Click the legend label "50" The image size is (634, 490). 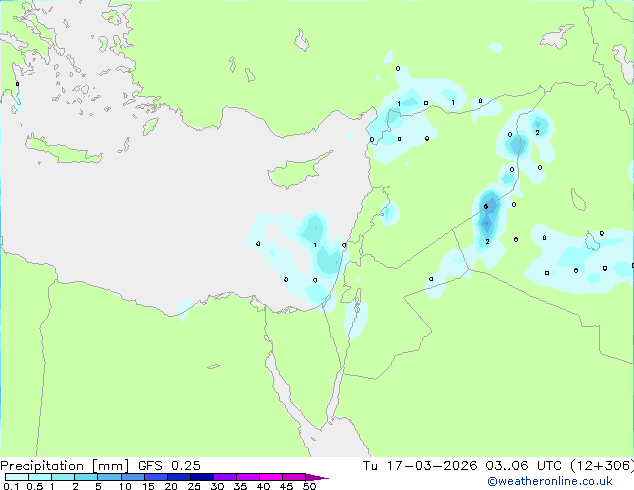(309, 486)
